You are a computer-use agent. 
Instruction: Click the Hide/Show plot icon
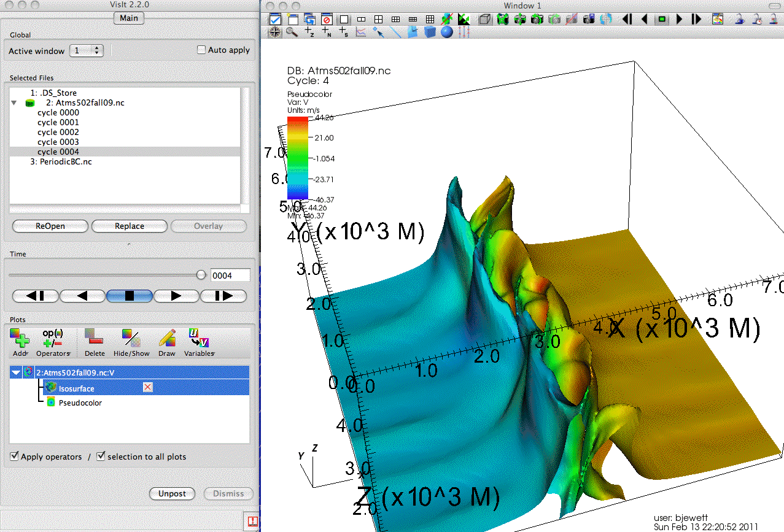point(131,337)
